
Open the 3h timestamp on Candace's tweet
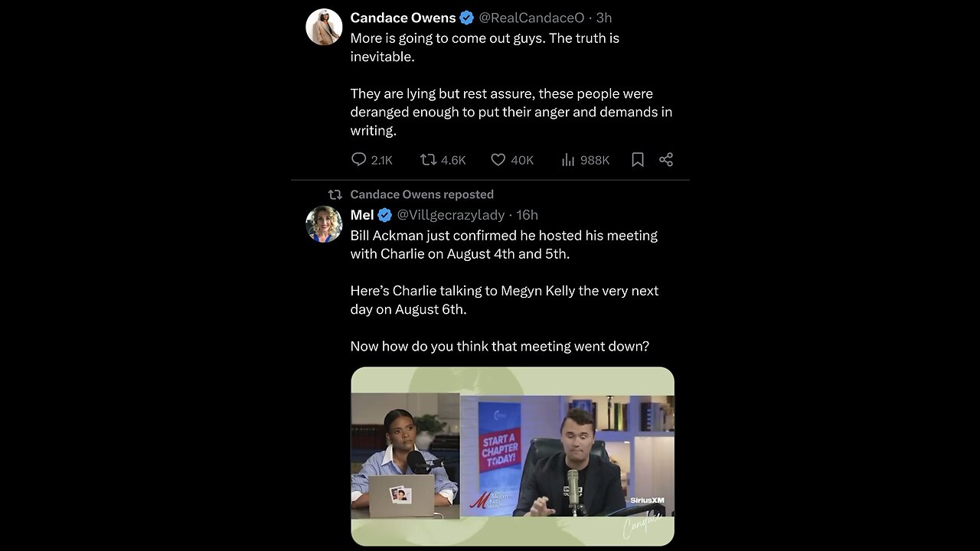(x=604, y=18)
